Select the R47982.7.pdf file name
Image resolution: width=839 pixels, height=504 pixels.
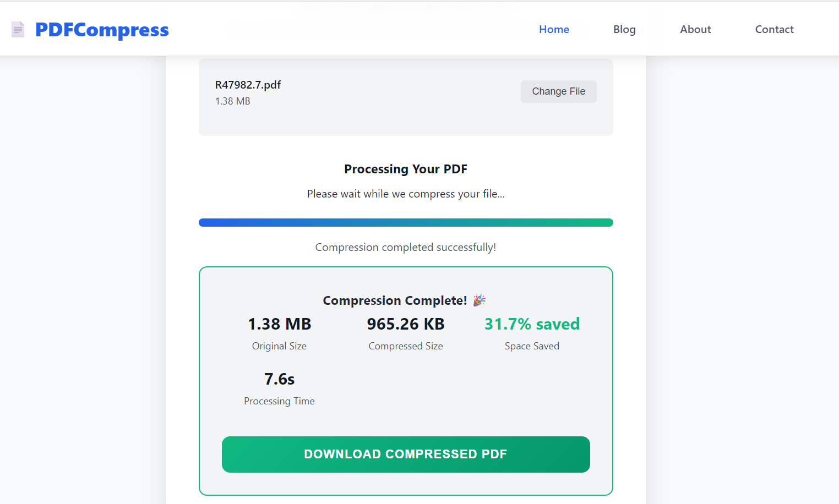click(248, 85)
